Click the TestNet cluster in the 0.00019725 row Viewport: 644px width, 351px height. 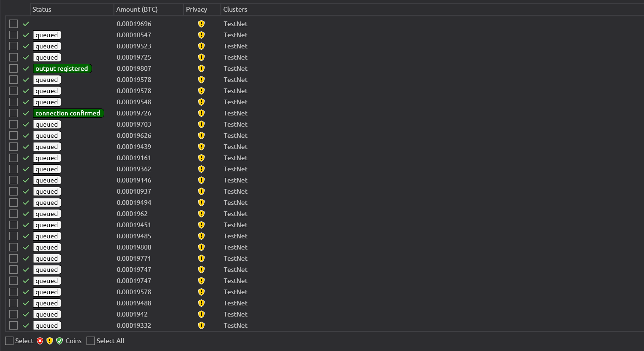pos(235,57)
